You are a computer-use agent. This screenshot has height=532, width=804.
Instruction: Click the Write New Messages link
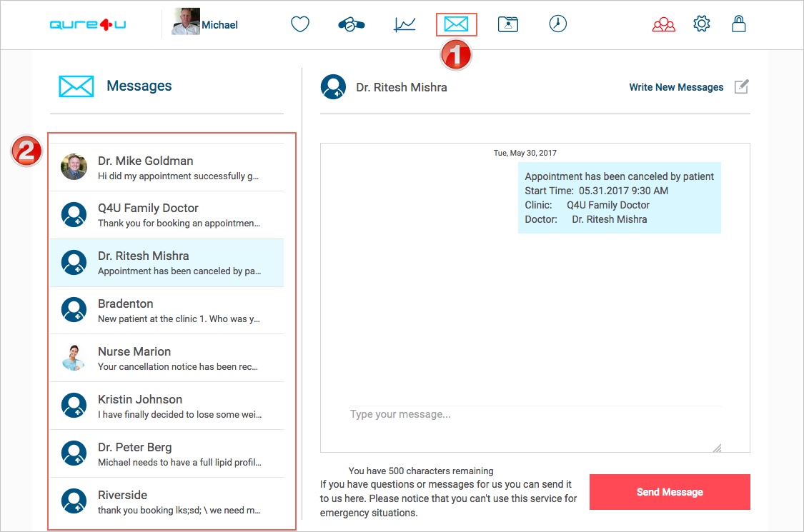pos(676,87)
